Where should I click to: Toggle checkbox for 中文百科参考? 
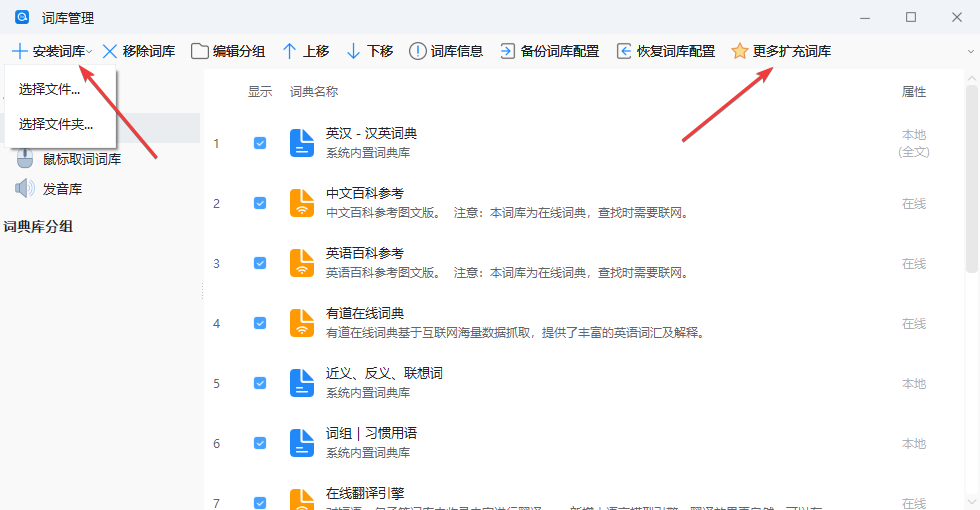[260, 203]
